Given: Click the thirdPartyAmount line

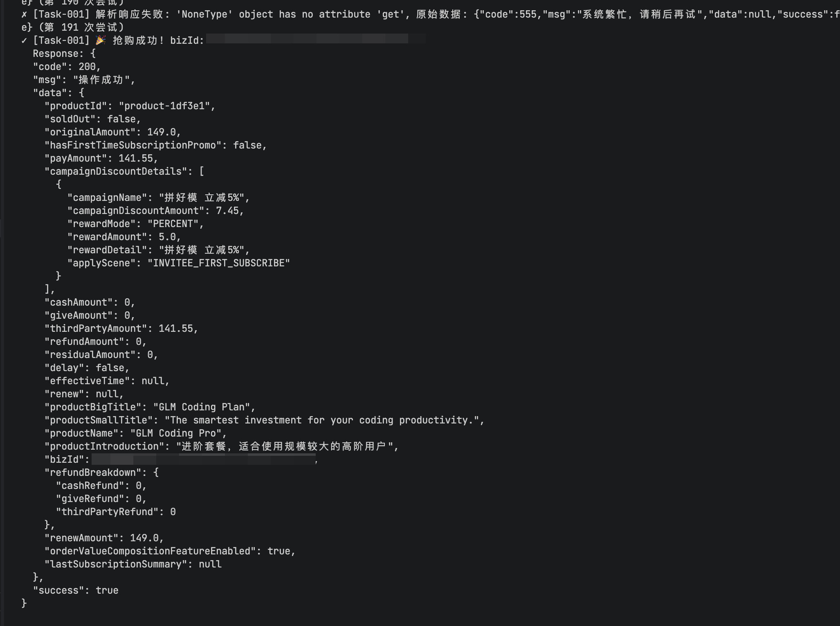Looking at the screenshot, I should point(121,329).
